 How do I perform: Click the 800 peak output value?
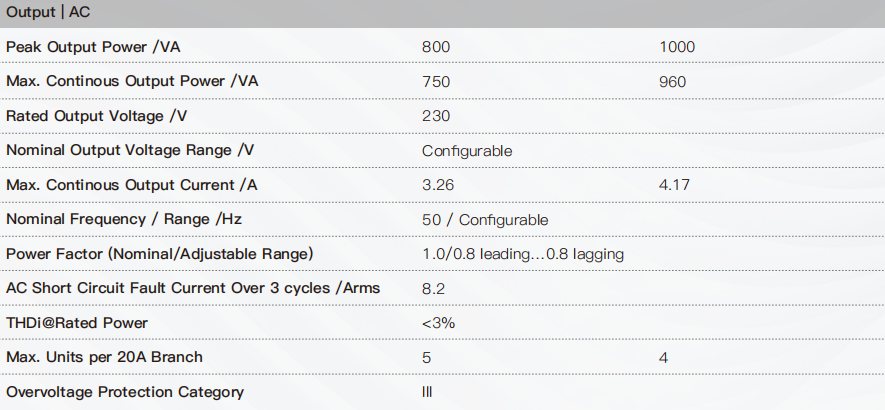coord(436,47)
